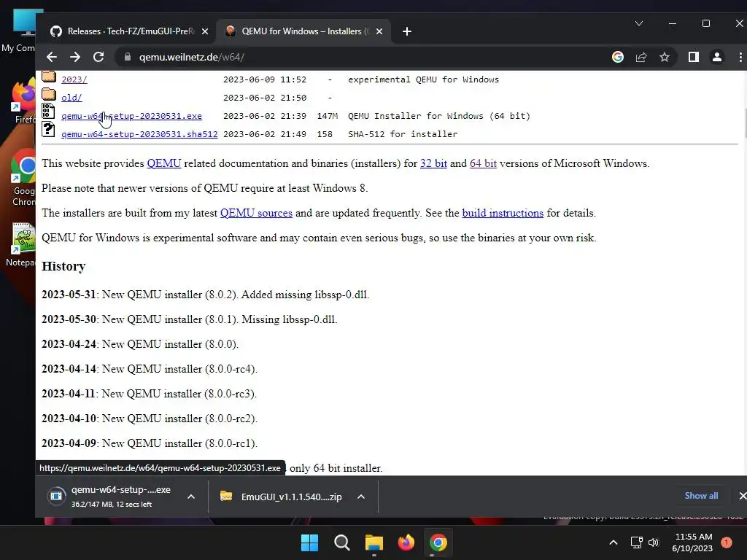Reload the QEMU page
Image resolution: width=747 pixels, height=560 pixels.
pyautogui.click(x=98, y=57)
